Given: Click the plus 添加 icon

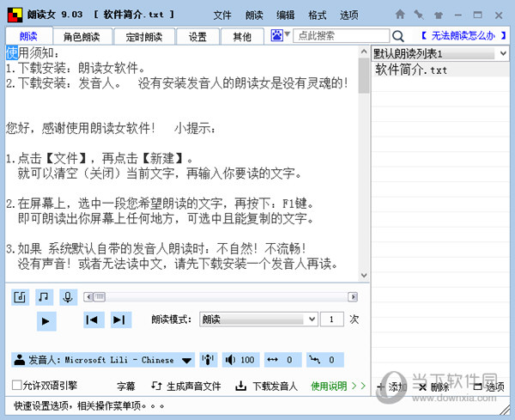Looking at the screenshot, I should coord(381,387).
